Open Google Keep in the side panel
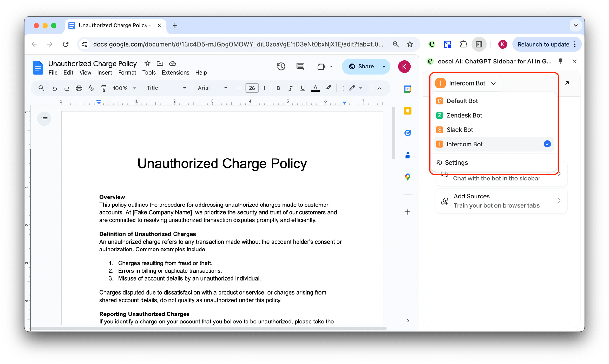Screen dimensions: 609x364 pyautogui.click(x=408, y=111)
